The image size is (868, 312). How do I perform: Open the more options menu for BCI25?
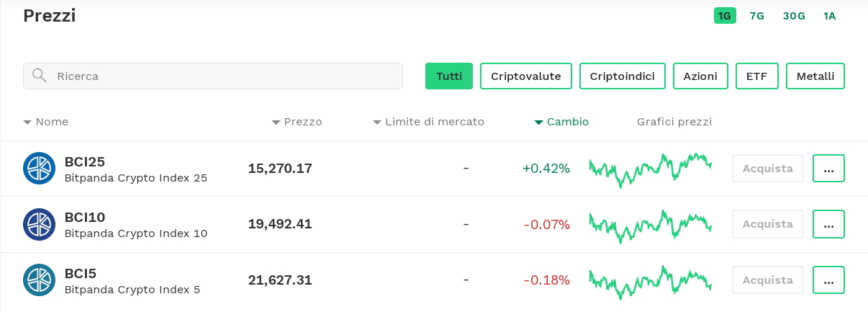point(828,169)
